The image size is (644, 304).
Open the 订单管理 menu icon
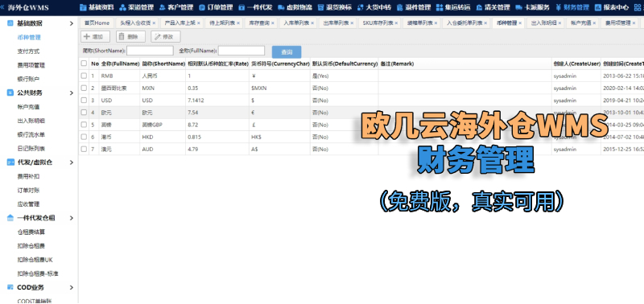202,7
